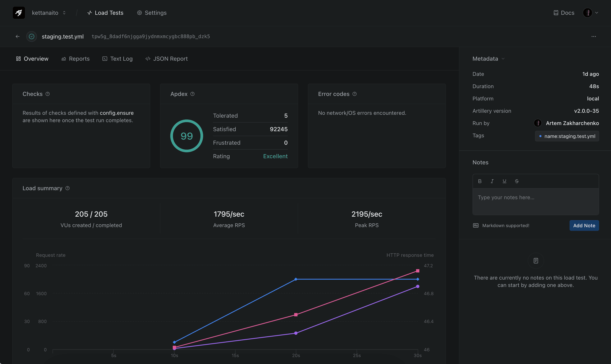Viewport: 611px width, 364px height.
Task: Toggle italic formatting in Notes
Action: tap(492, 181)
